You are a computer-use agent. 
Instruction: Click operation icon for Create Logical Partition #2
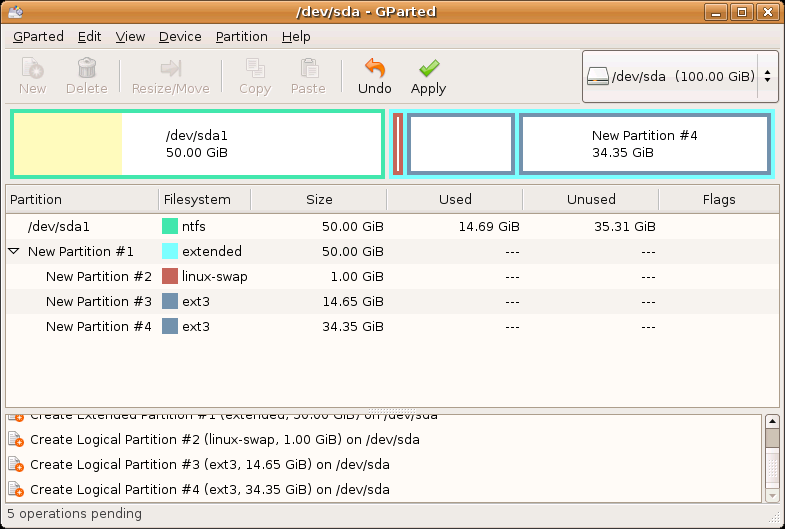(16, 439)
